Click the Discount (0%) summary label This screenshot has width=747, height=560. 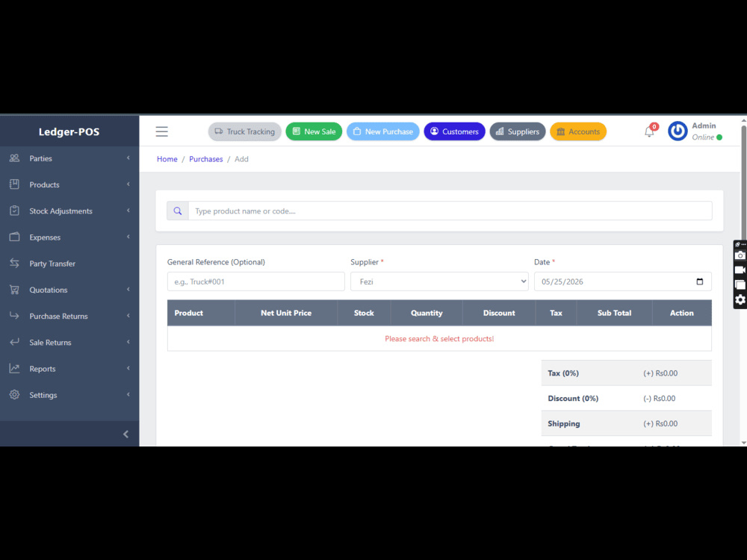(573, 398)
